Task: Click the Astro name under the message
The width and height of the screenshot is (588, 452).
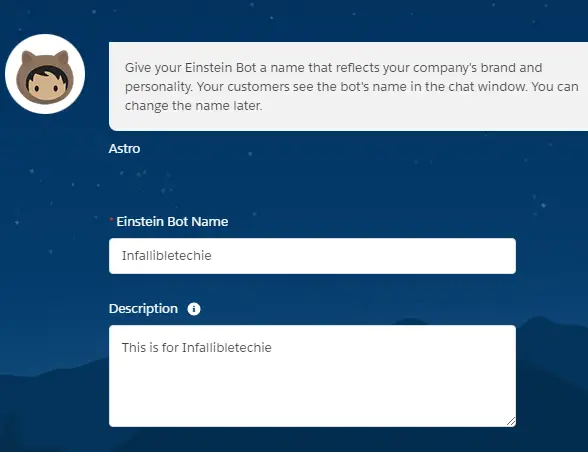Action: tap(124, 149)
